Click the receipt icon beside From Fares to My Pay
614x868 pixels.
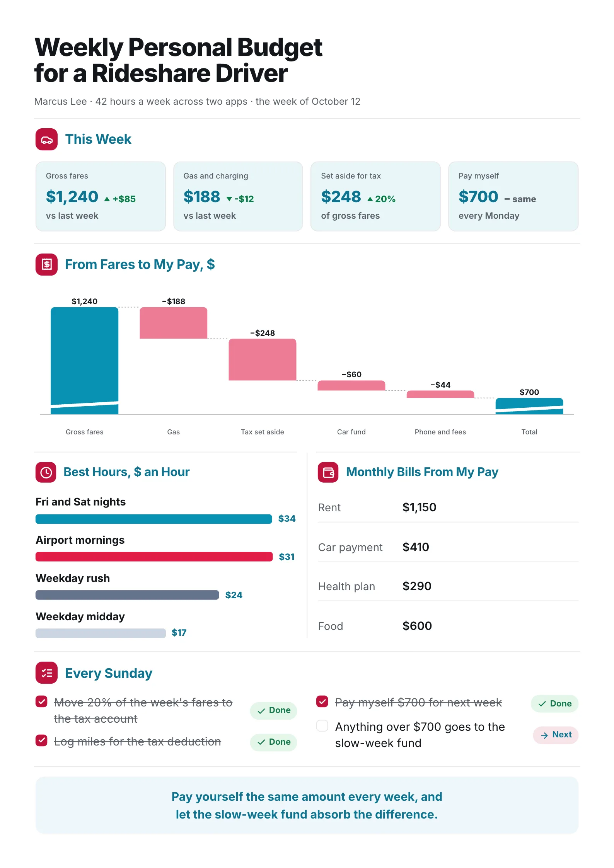[x=46, y=265]
